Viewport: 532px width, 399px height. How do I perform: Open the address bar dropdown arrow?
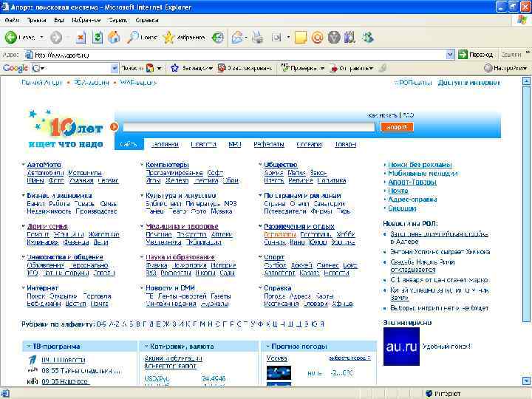tap(450, 54)
